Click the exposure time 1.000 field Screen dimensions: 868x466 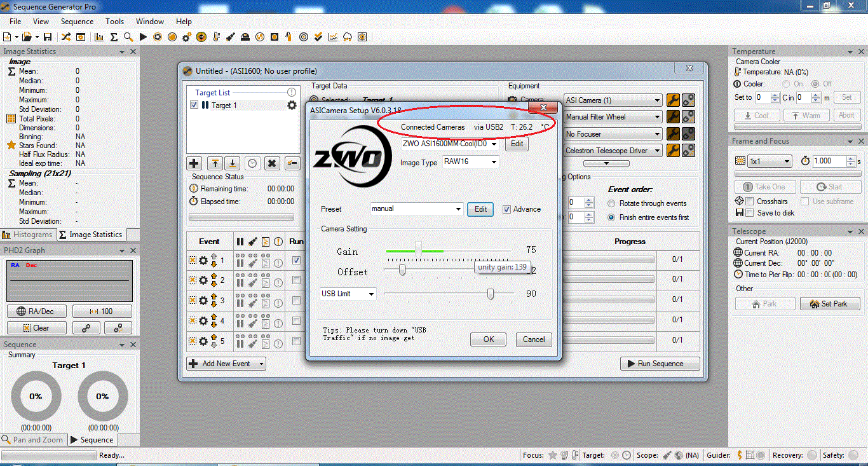point(829,161)
